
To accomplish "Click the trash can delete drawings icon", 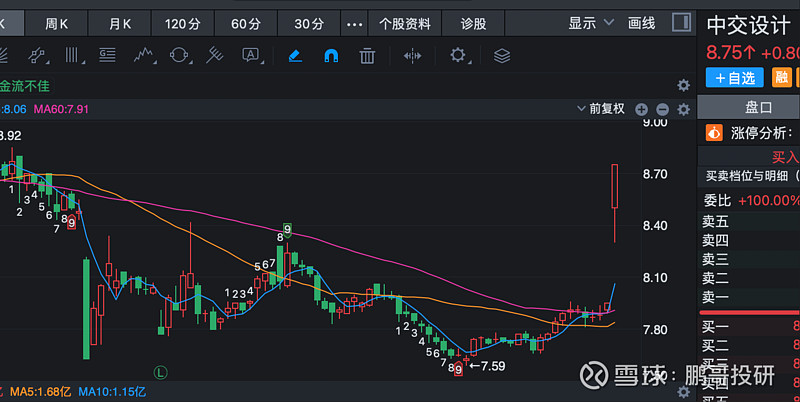I will (367, 56).
